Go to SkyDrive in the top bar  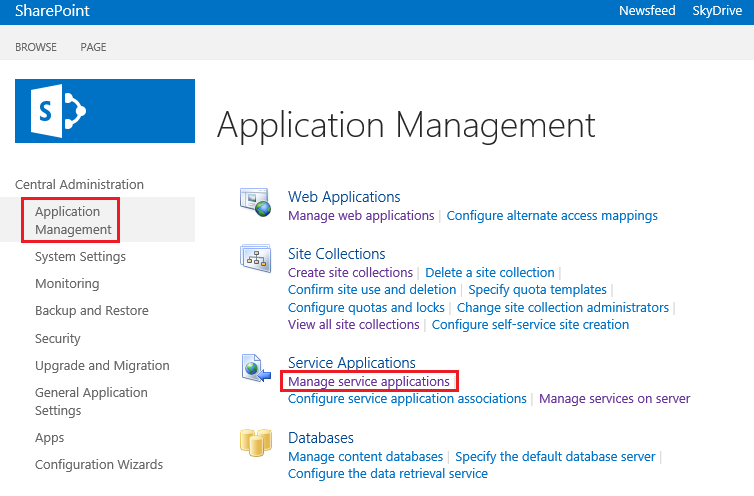[x=718, y=10]
